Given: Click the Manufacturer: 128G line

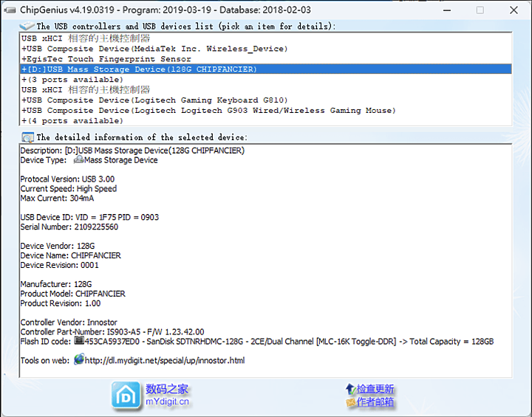Looking at the screenshot, I should coord(56,284).
